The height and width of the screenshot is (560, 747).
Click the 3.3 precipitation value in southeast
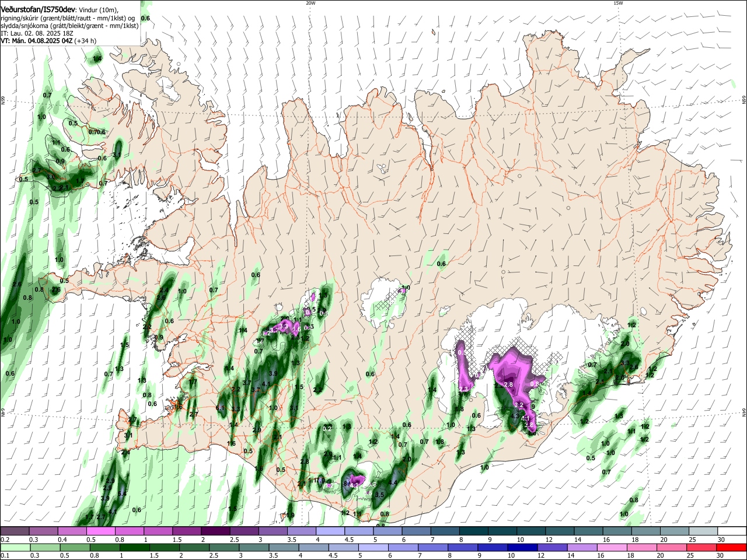(x=624, y=363)
